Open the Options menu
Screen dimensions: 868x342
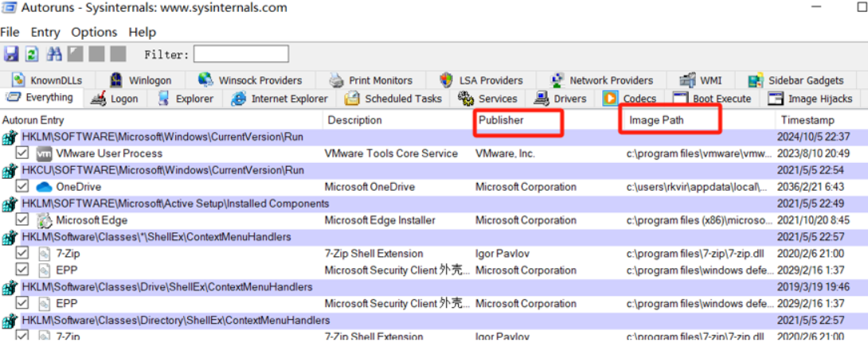tap(94, 32)
